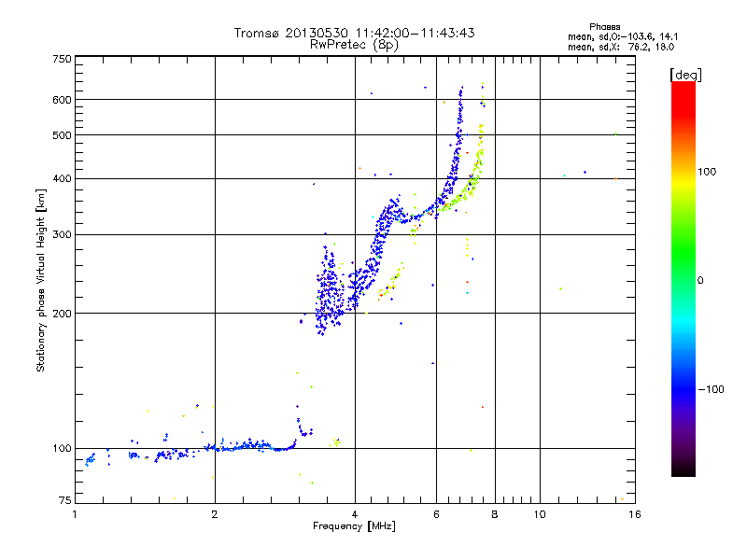Click x-axis tick label '10'
The image size is (747, 560).
(x=540, y=514)
